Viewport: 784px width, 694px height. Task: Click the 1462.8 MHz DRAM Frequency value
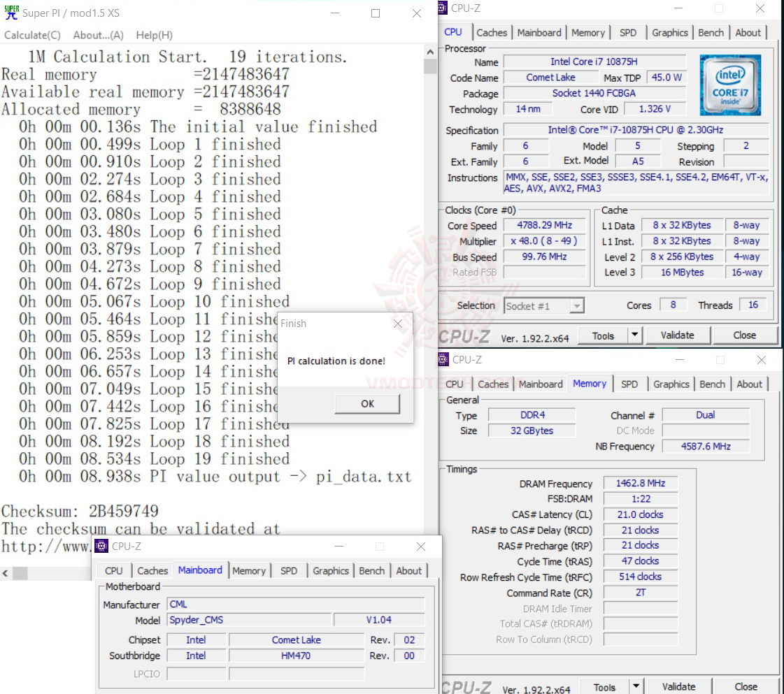(640, 483)
